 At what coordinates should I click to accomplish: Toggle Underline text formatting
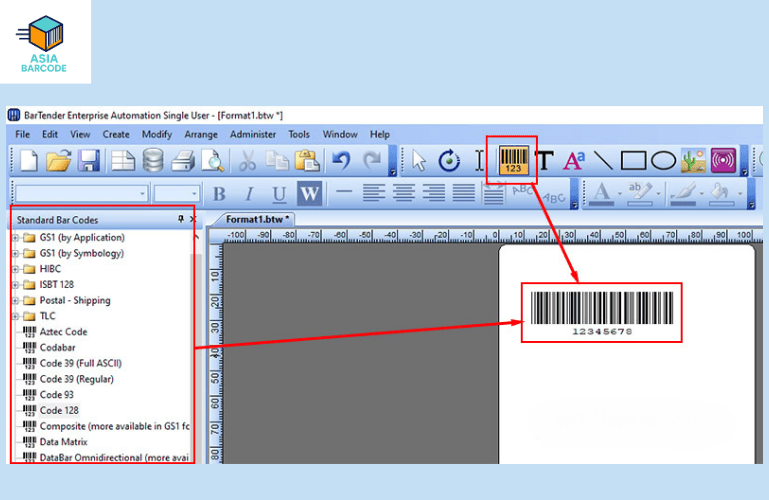(x=279, y=194)
